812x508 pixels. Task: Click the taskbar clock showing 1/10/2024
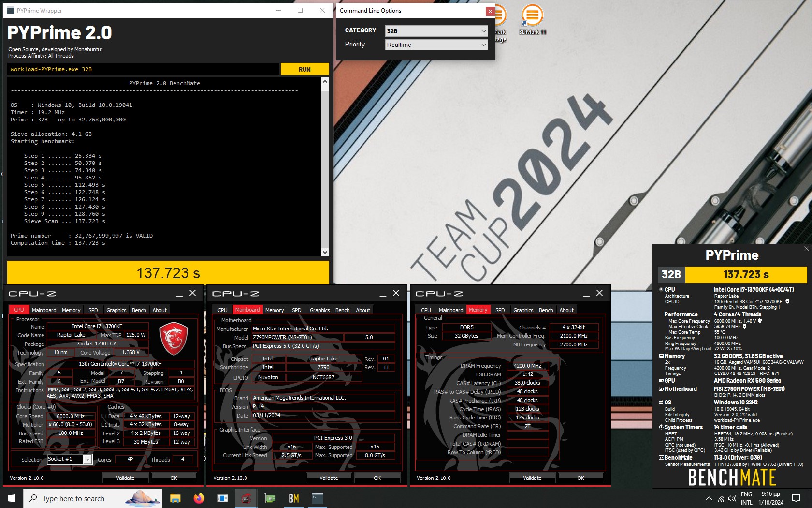click(771, 498)
